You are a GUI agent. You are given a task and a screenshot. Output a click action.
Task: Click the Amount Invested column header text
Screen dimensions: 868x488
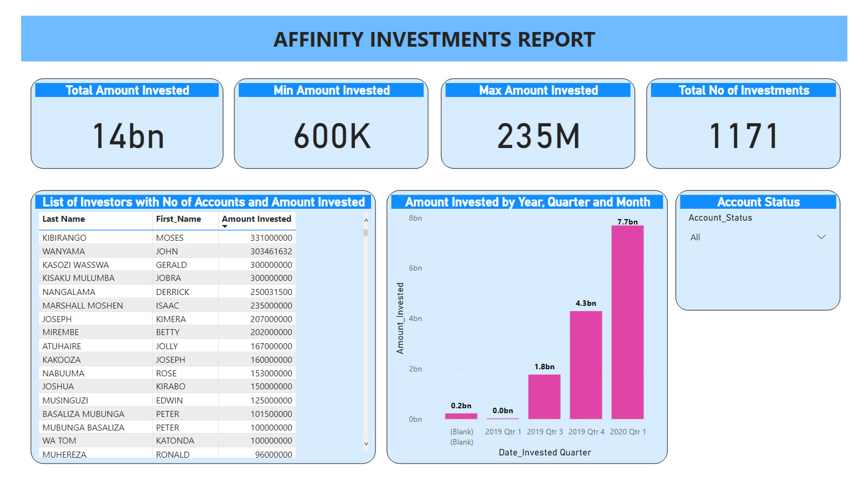point(256,219)
